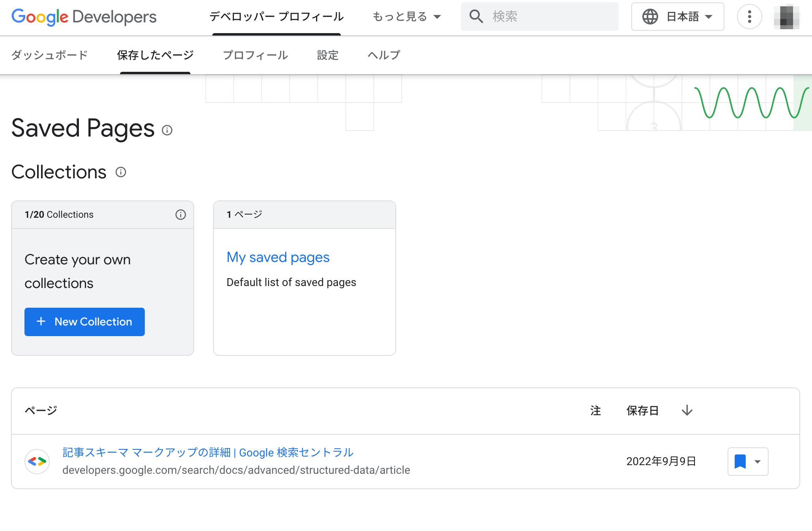This screenshot has height=531, width=812.
Task: Open the three-dot more options menu
Action: [x=749, y=17]
